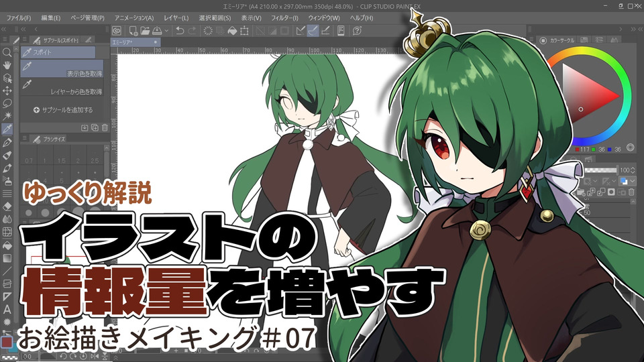Screen dimensions: 644x362
Task: Click the Open file folder icon
Action: 145,31
